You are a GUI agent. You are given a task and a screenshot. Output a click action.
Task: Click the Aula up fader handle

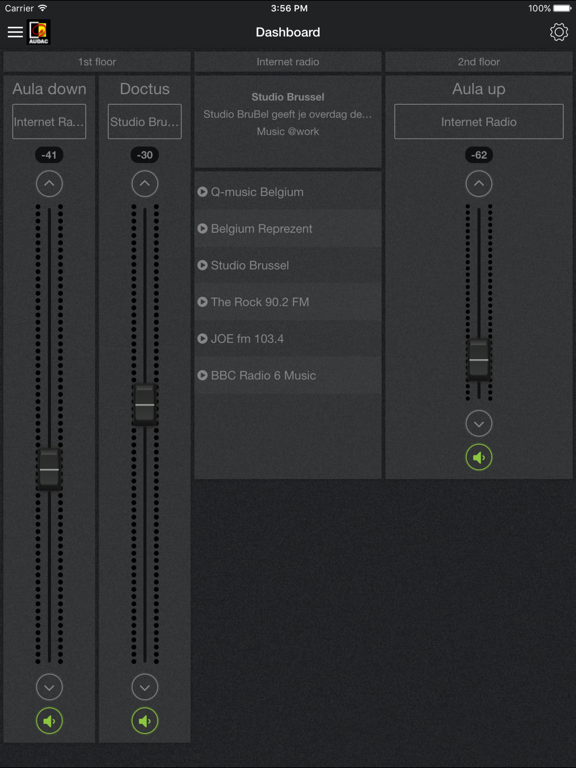coord(479,360)
